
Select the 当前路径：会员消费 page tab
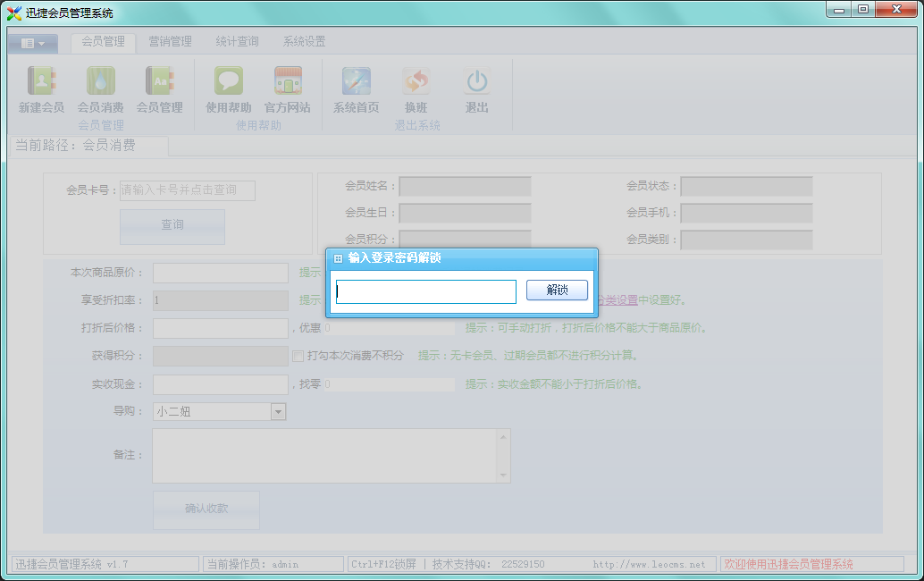tap(89, 146)
